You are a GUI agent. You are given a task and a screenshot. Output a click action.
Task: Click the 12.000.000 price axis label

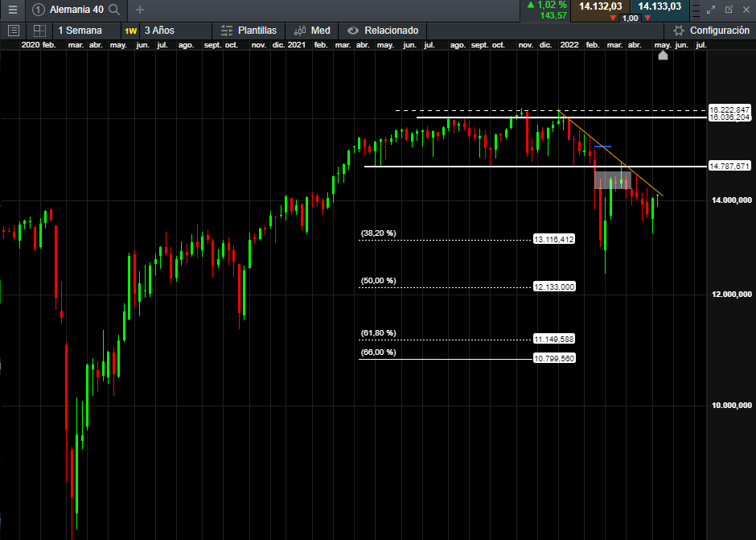tap(731, 295)
